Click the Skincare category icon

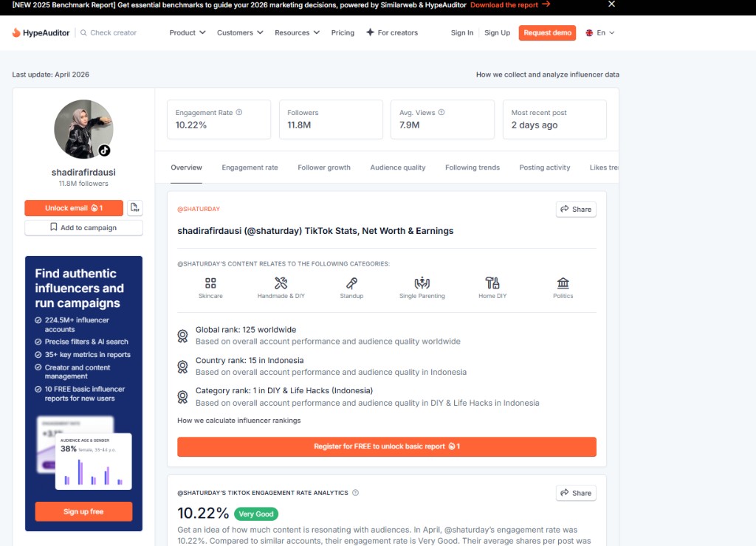pos(210,283)
